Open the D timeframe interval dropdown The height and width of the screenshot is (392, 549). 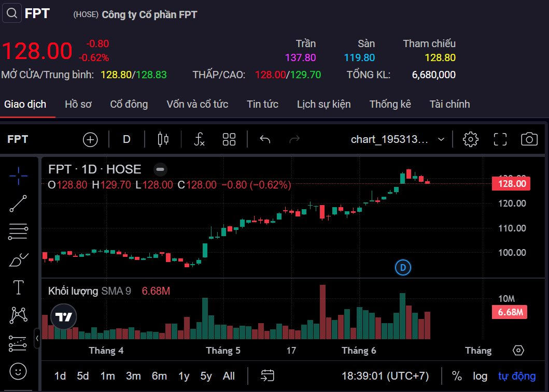tap(126, 139)
